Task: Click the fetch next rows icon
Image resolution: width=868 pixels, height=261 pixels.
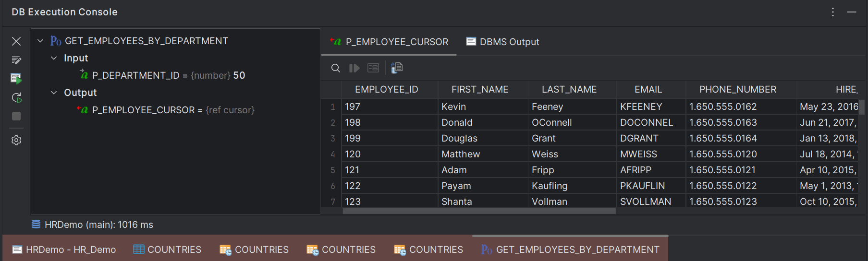Action: tap(355, 68)
